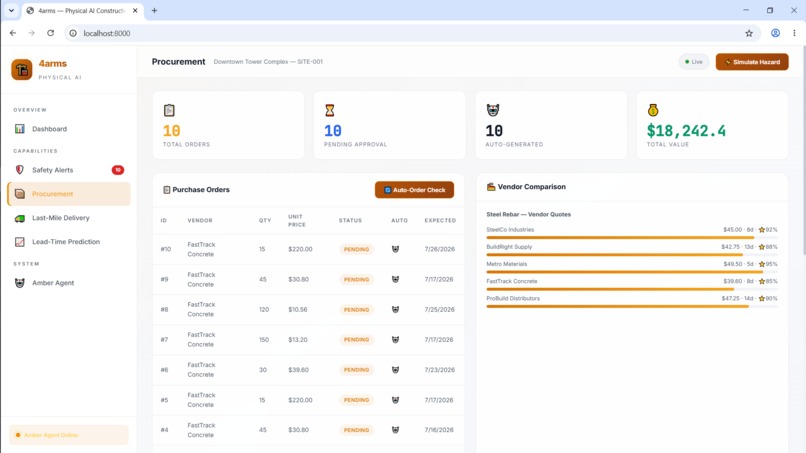Image resolution: width=806 pixels, height=453 pixels.
Task: Click the Amber Agent cat icon
Action: (20, 283)
